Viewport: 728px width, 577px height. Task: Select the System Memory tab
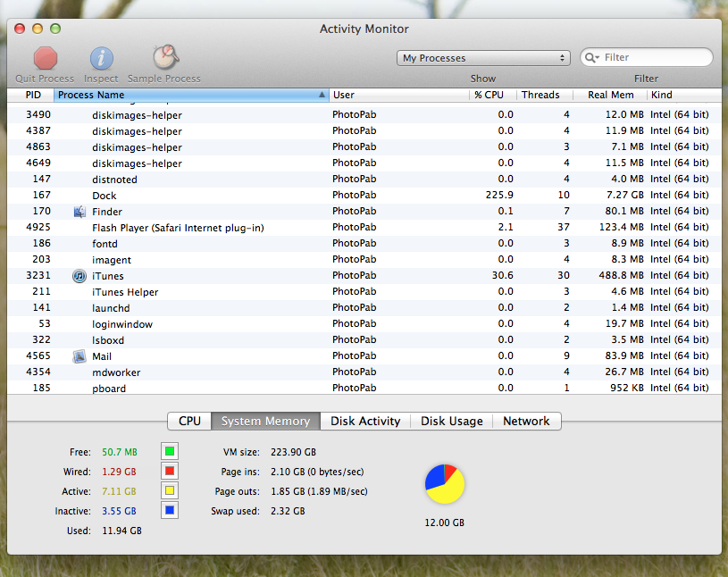click(265, 421)
